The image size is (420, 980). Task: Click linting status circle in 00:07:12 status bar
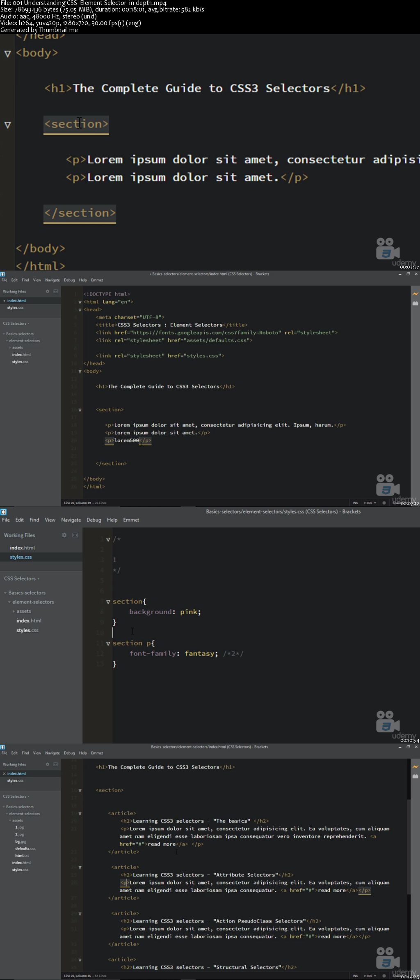pos(384,503)
